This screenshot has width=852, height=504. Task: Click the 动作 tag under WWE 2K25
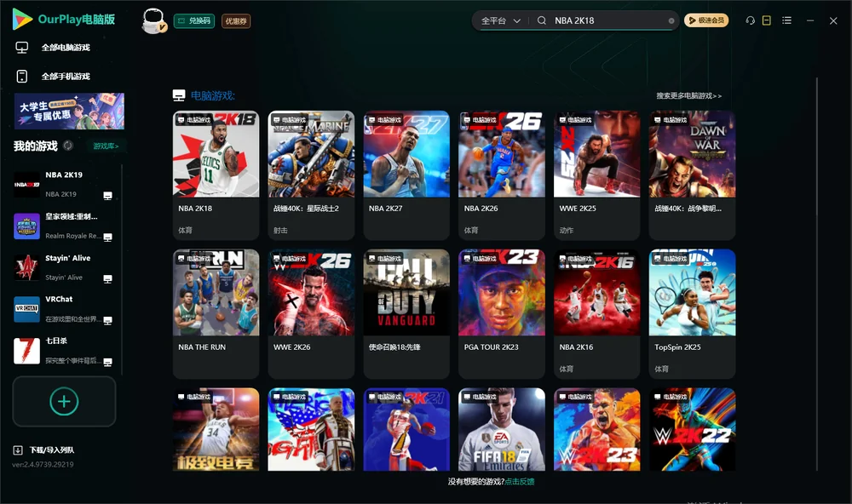pyautogui.click(x=567, y=230)
